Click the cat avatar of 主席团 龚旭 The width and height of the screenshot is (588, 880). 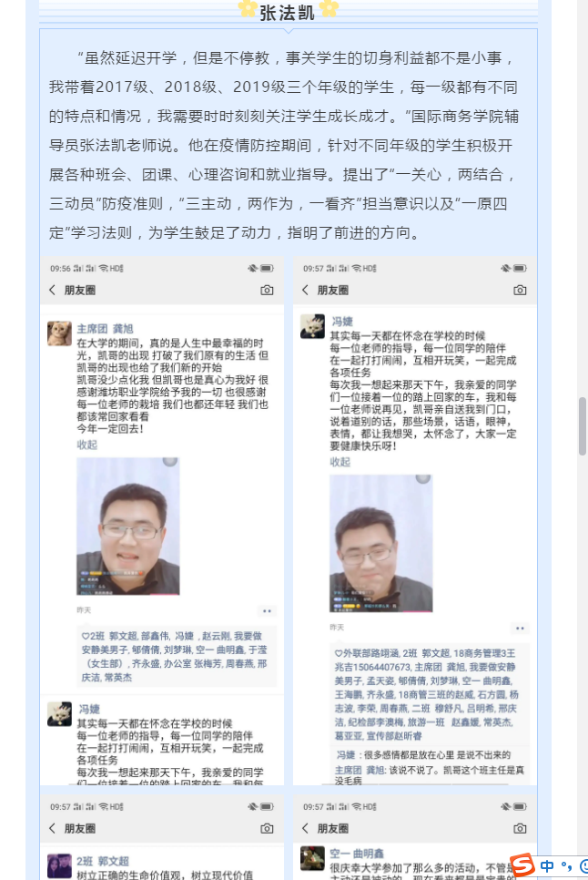59,333
